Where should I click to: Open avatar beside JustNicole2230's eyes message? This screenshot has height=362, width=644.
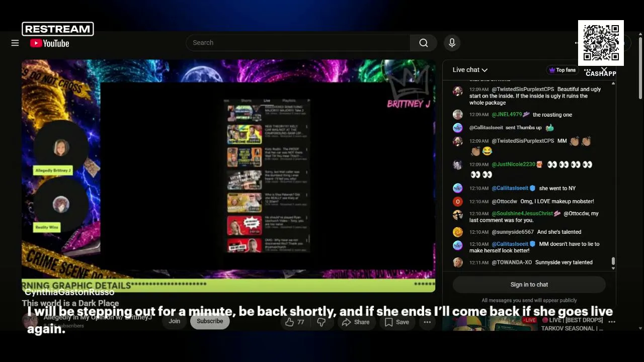point(457,164)
